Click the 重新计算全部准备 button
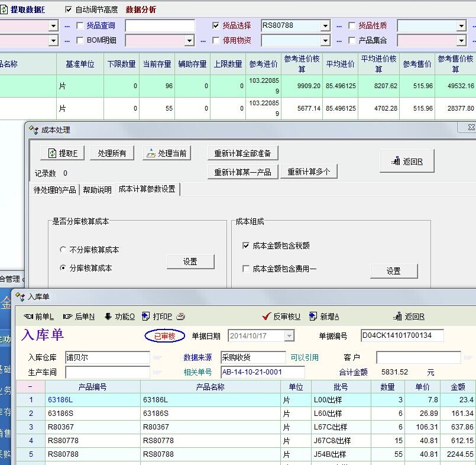 (x=242, y=153)
